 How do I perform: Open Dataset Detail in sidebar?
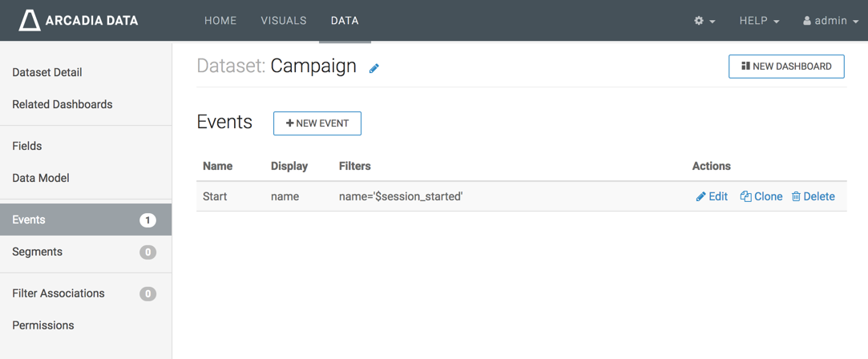[x=47, y=72]
